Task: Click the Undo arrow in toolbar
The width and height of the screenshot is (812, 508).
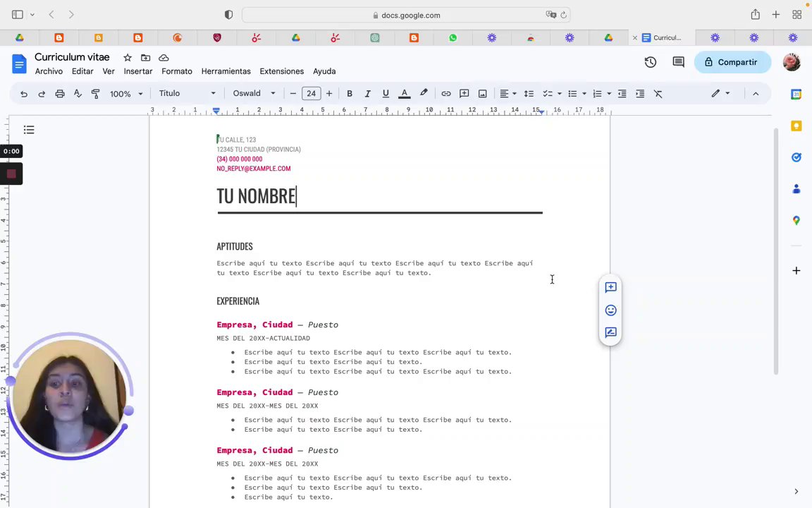Action: tap(24, 94)
